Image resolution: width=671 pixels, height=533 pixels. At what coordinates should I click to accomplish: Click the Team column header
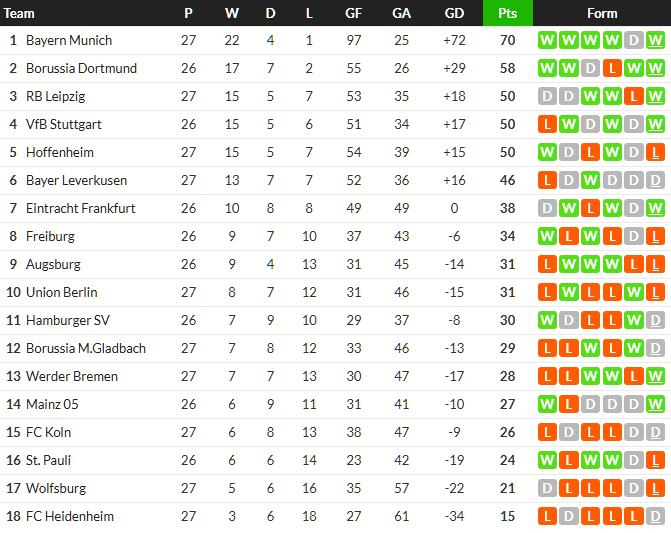pos(20,13)
